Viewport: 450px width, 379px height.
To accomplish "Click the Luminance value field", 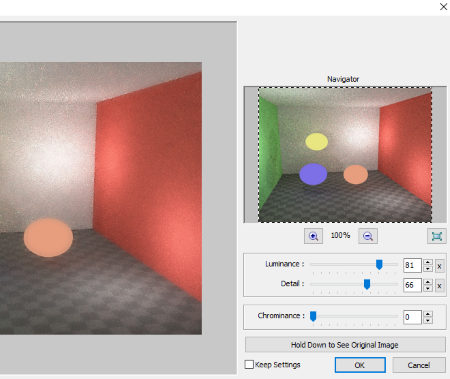I will click(x=412, y=266).
